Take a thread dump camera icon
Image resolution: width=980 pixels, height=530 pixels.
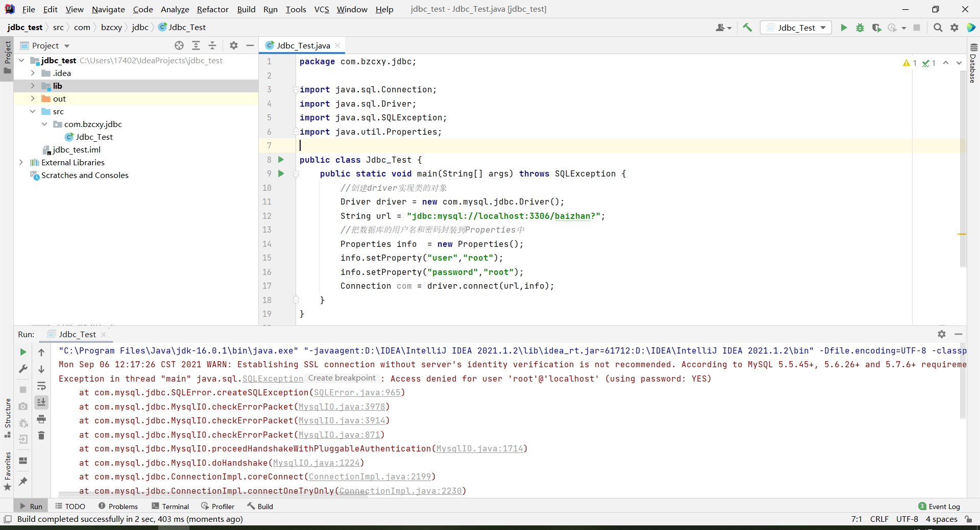[23, 406]
